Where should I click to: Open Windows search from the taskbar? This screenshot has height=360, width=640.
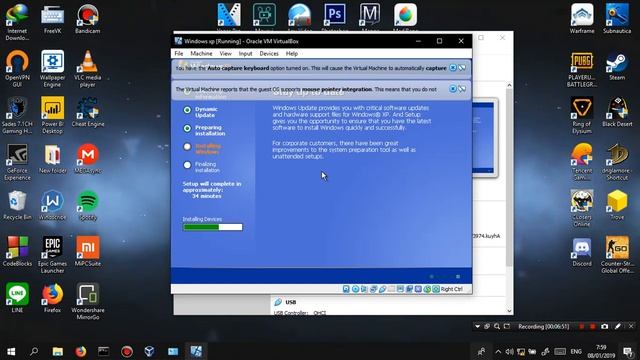click(x=34, y=351)
